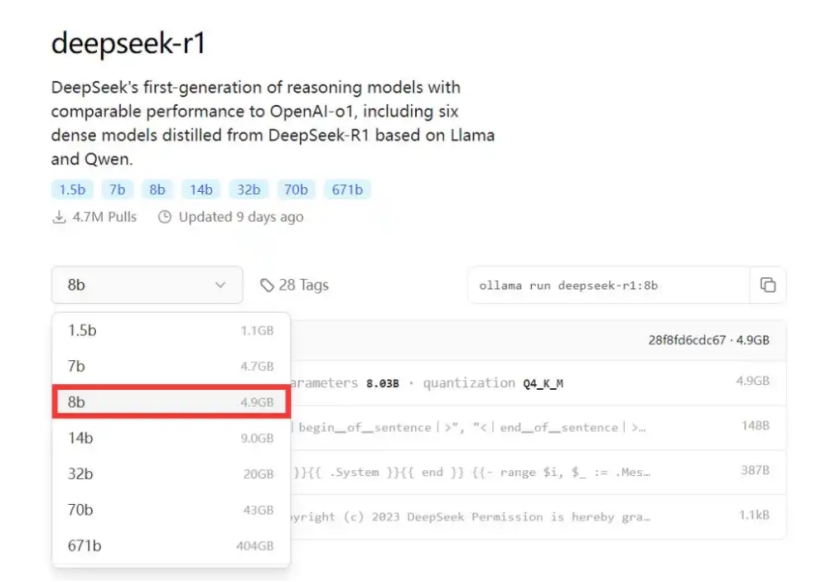Viewport: 831px width, 582px height.
Task: Open the begin_of_sentence params file row
Action: (538, 427)
